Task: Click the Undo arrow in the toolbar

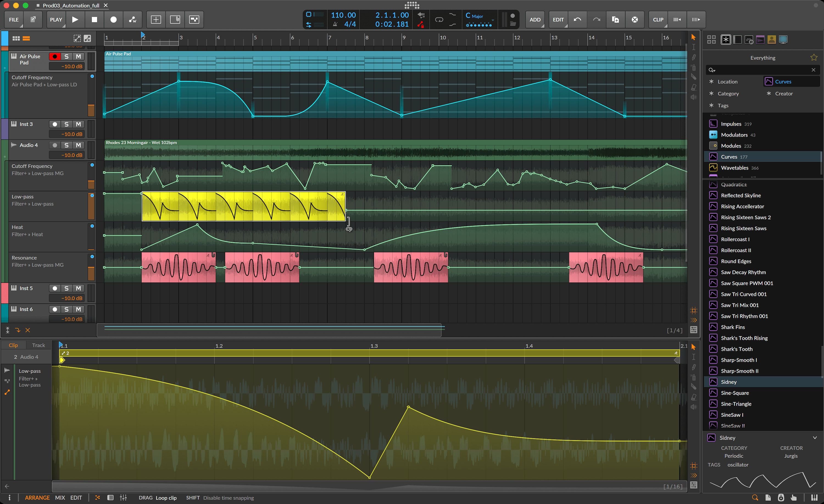Action: point(578,20)
